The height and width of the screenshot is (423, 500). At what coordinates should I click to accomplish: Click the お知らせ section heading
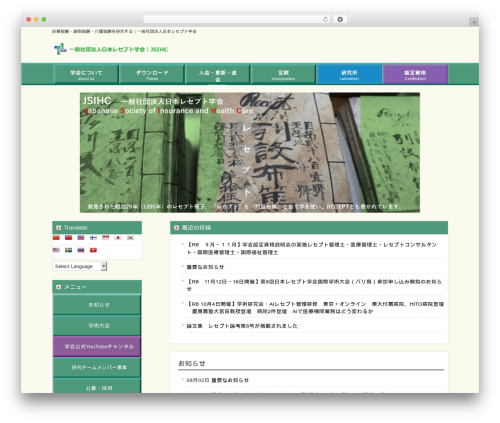[192, 363]
